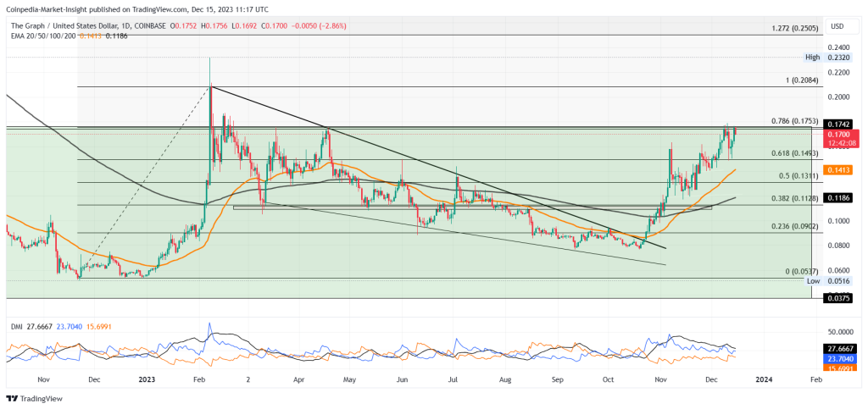Image resolution: width=868 pixels, height=409 pixels.
Task: Click the TradingView logo icon
Action: (x=12, y=398)
